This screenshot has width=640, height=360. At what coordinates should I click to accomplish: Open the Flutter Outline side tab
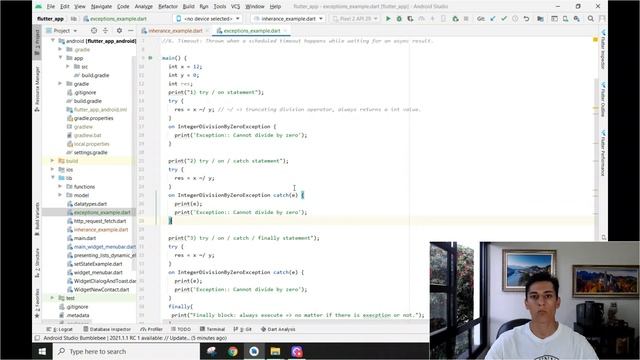click(603, 100)
